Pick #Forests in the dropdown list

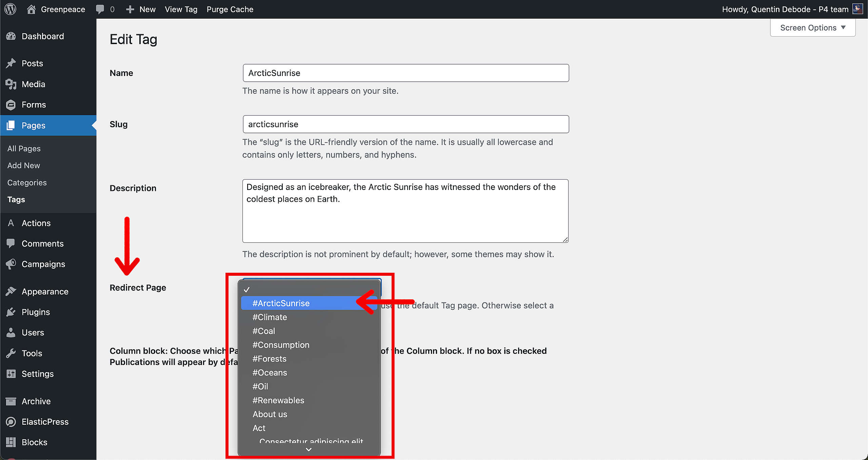coord(309,359)
